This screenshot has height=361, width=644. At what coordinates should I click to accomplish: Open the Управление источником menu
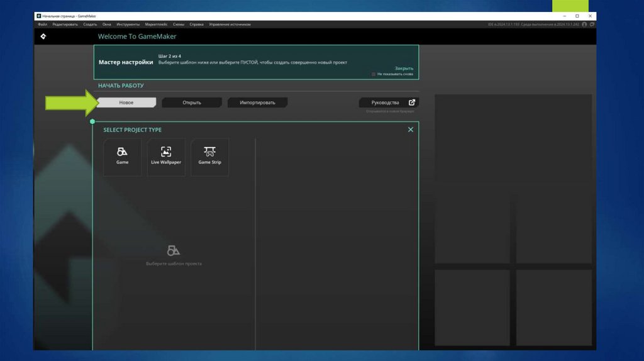tap(230, 25)
